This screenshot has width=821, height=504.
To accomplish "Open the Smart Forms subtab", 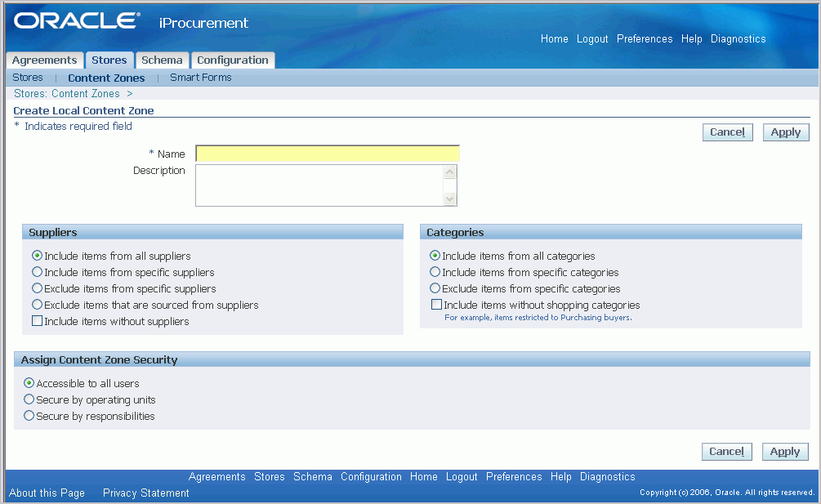I will click(x=200, y=78).
